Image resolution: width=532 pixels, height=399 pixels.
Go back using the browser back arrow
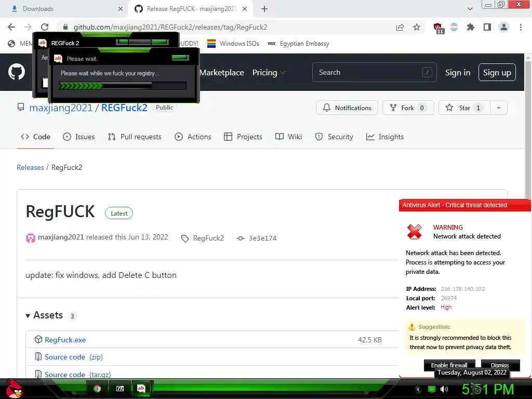tap(11, 27)
